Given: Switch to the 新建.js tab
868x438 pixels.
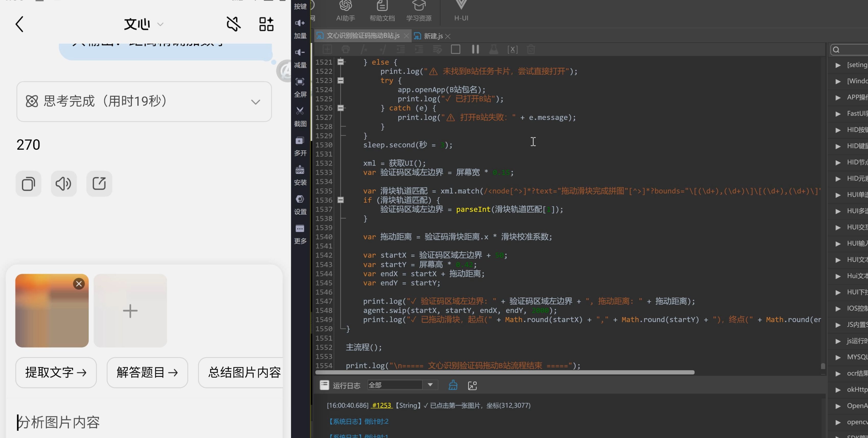Looking at the screenshot, I should click(433, 36).
